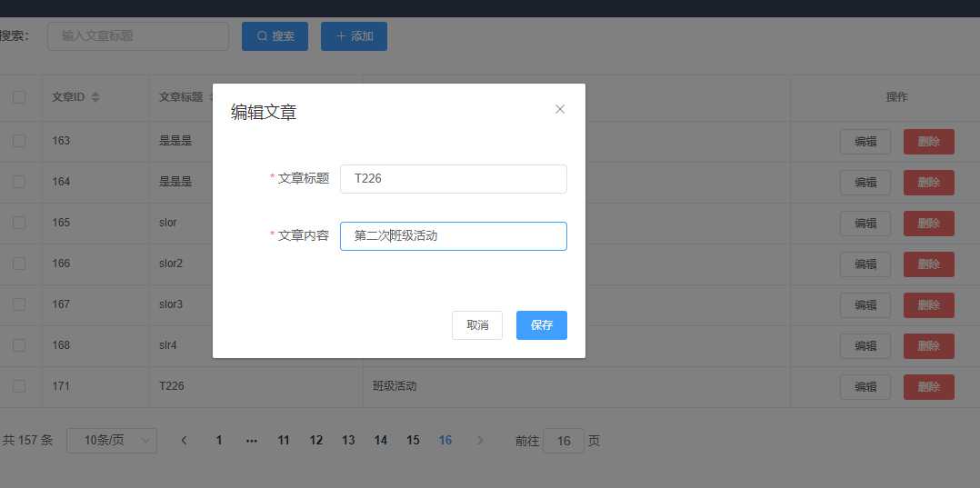
Task: Select current page 16 in pagination
Action: (445, 441)
